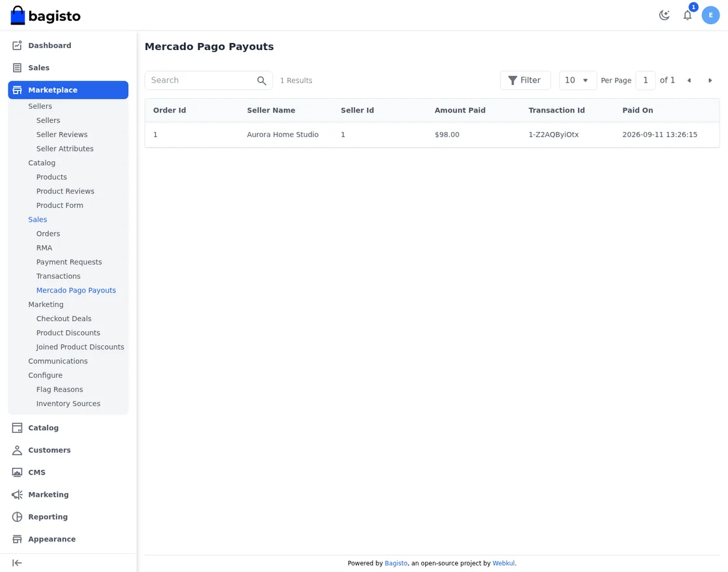Open Joined Product Discounts

81,347
